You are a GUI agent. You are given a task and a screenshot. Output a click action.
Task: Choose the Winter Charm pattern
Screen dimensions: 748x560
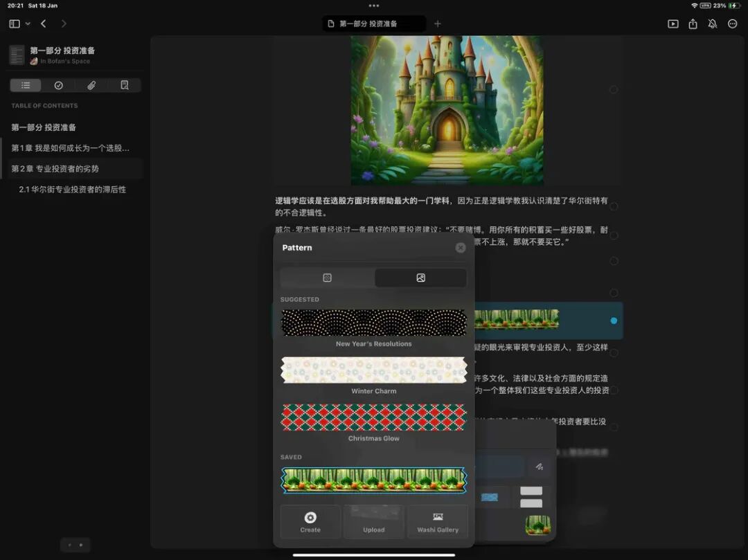pos(374,370)
